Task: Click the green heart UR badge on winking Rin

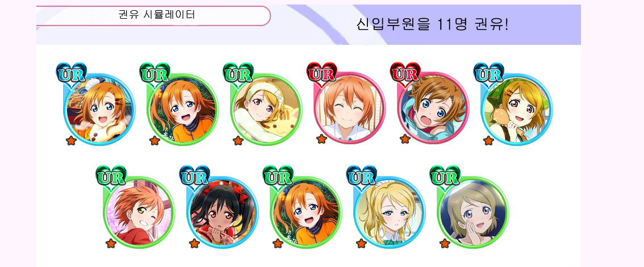Action: 111,176
